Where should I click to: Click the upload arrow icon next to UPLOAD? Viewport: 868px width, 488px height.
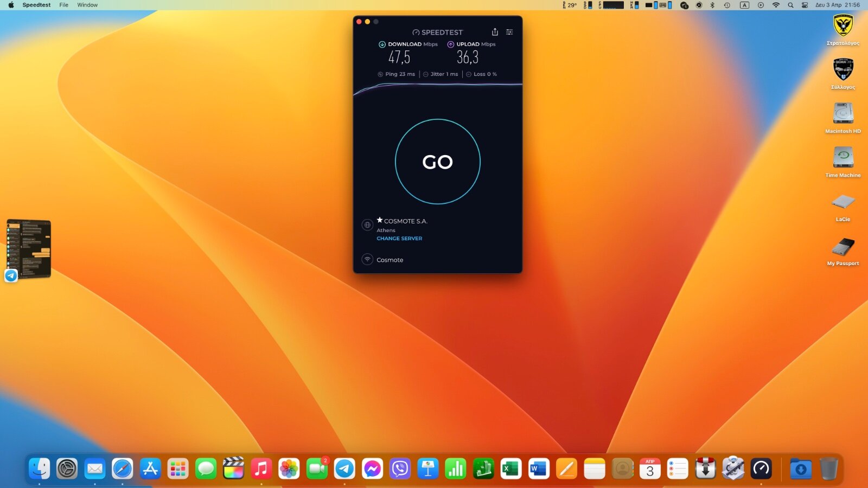(x=450, y=44)
